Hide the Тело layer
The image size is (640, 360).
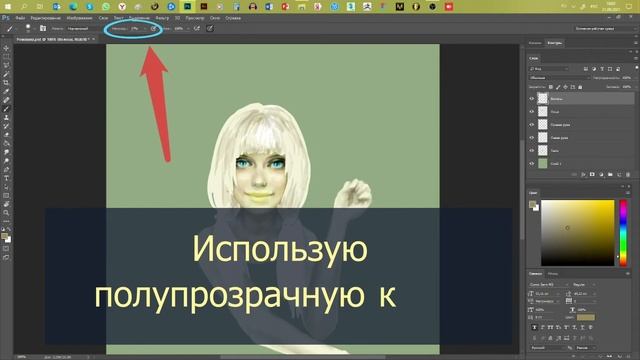coord(531,151)
